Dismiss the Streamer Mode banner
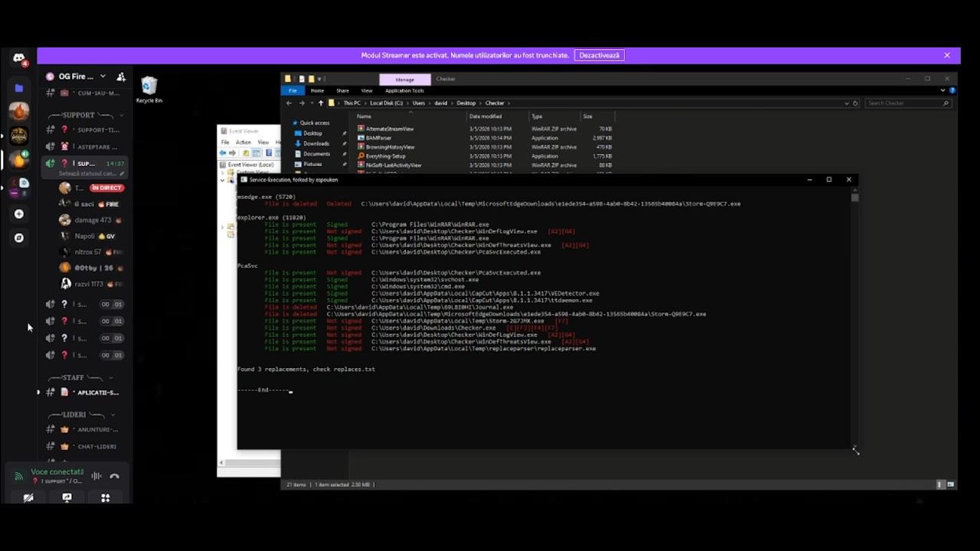Screen dimensions: 980x551 947,55
